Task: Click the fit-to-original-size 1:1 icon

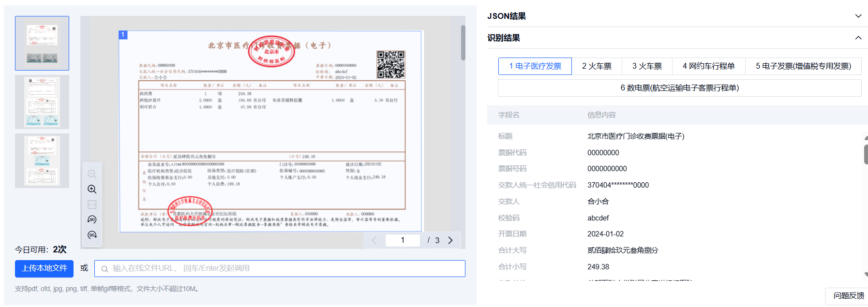Action: click(92, 205)
